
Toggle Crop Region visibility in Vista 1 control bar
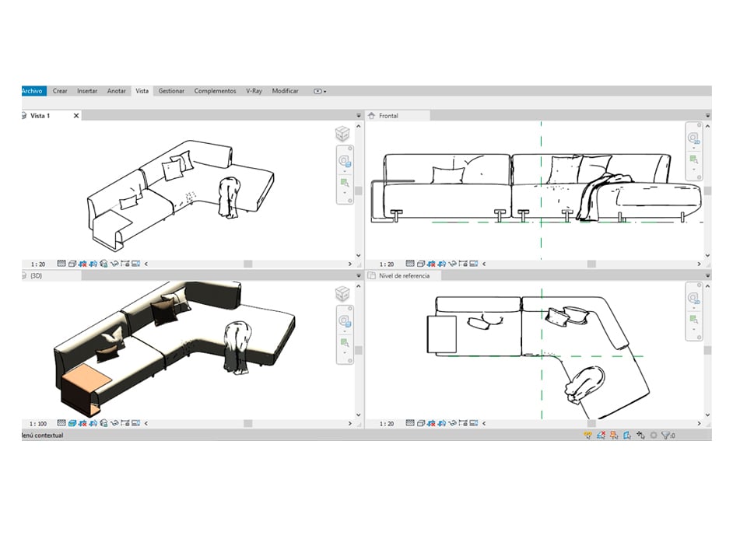[x=125, y=264]
